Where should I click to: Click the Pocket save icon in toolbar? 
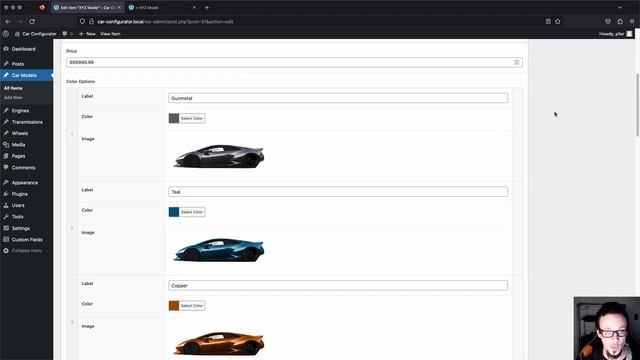[608, 21]
